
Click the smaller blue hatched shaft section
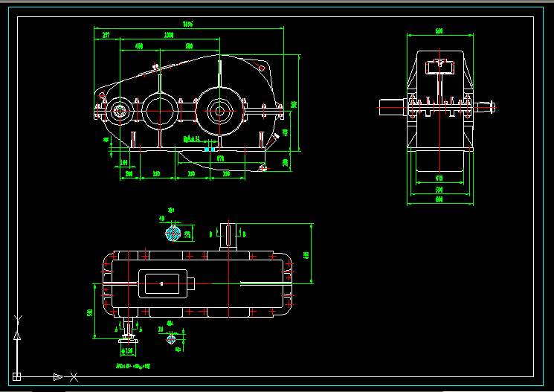171,338
